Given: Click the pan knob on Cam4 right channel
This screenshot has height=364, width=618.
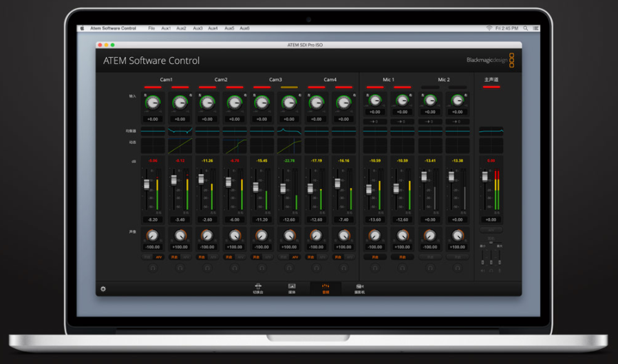Looking at the screenshot, I should click(343, 235).
